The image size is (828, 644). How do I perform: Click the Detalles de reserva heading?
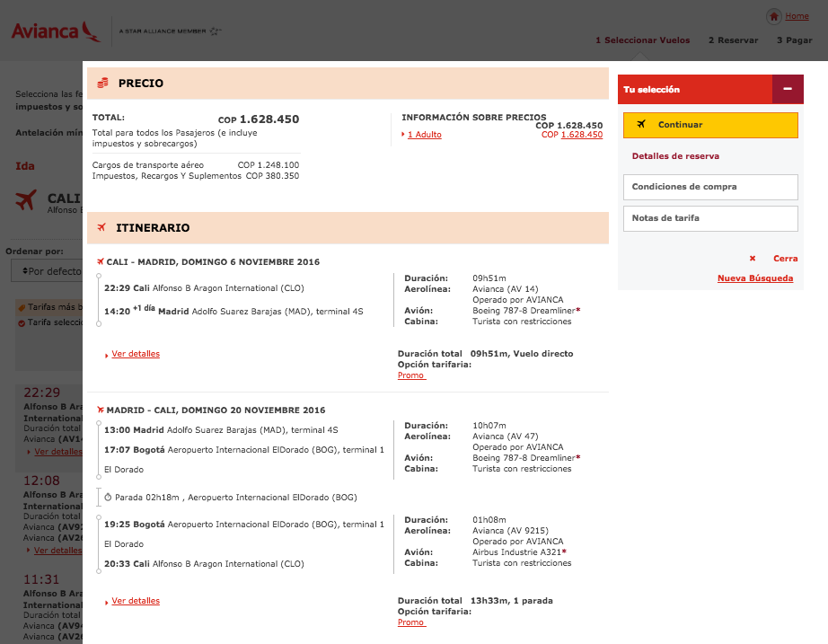pos(675,156)
